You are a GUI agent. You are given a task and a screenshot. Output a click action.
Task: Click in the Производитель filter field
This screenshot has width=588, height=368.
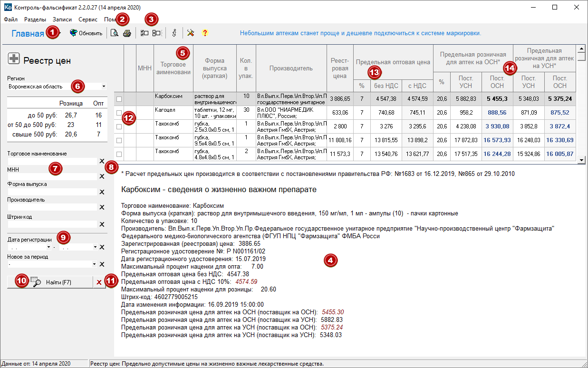pos(52,207)
